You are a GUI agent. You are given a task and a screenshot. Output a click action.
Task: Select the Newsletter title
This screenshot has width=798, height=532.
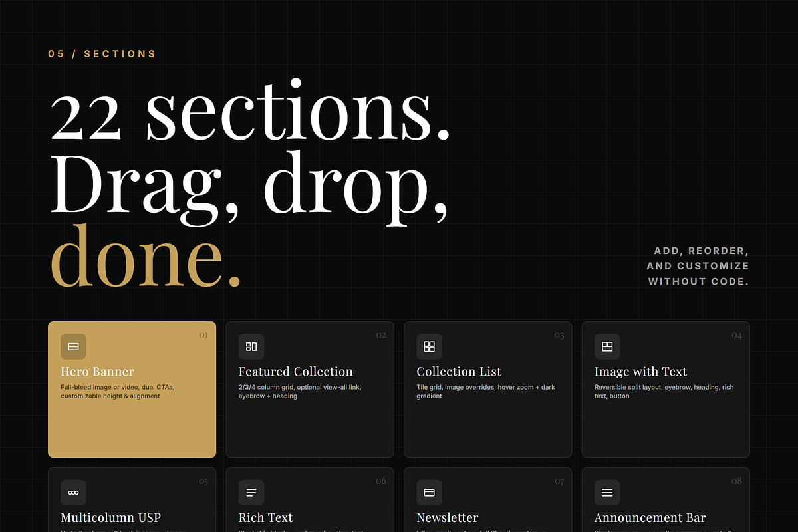tap(448, 517)
